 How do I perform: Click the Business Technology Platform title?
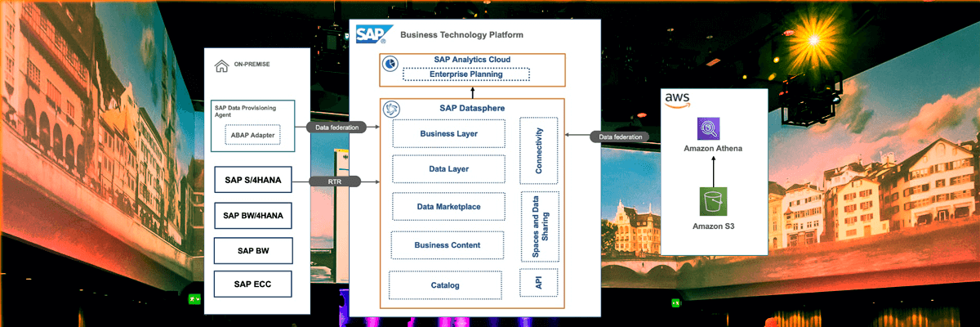[x=461, y=35]
